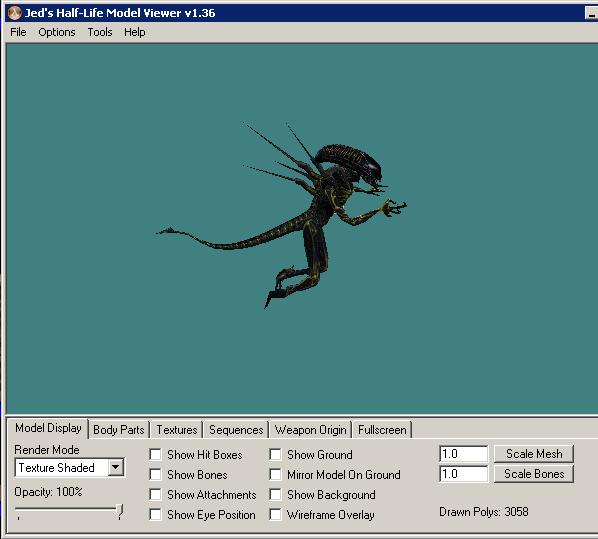Switch to the Textures tab
This screenshot has width=598, height=539.
coord(177,430)
